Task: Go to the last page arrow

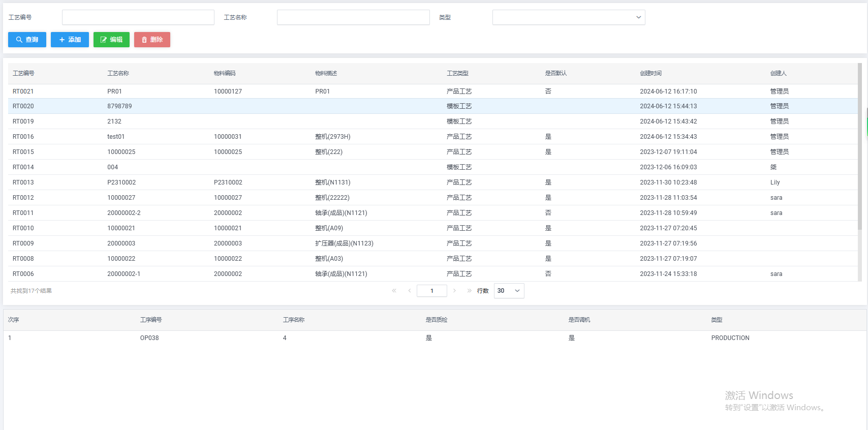Action: (x=469, y=291)
